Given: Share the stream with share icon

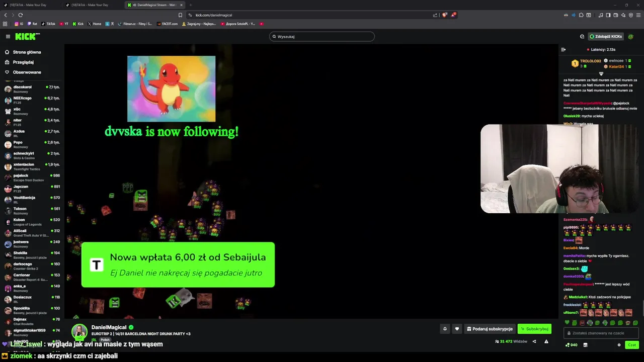Looking at the screenshot, I should pyautogui.click(x=534, y=341).
